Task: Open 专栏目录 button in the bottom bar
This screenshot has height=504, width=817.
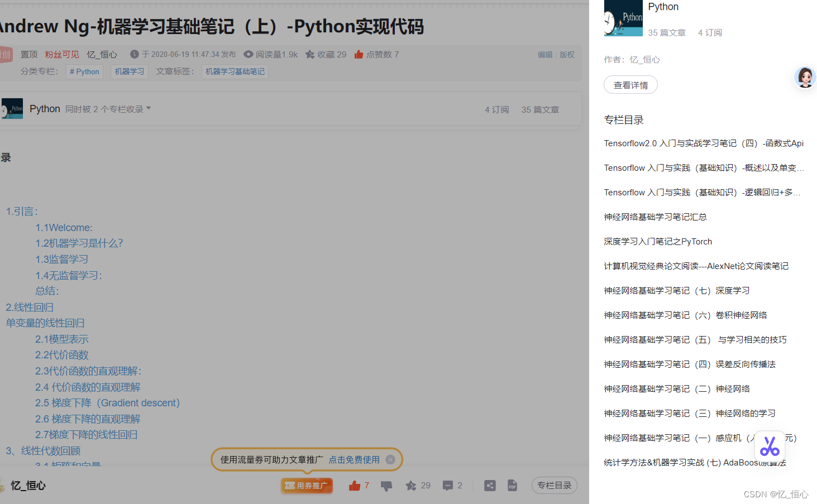Action: (554, 486)
